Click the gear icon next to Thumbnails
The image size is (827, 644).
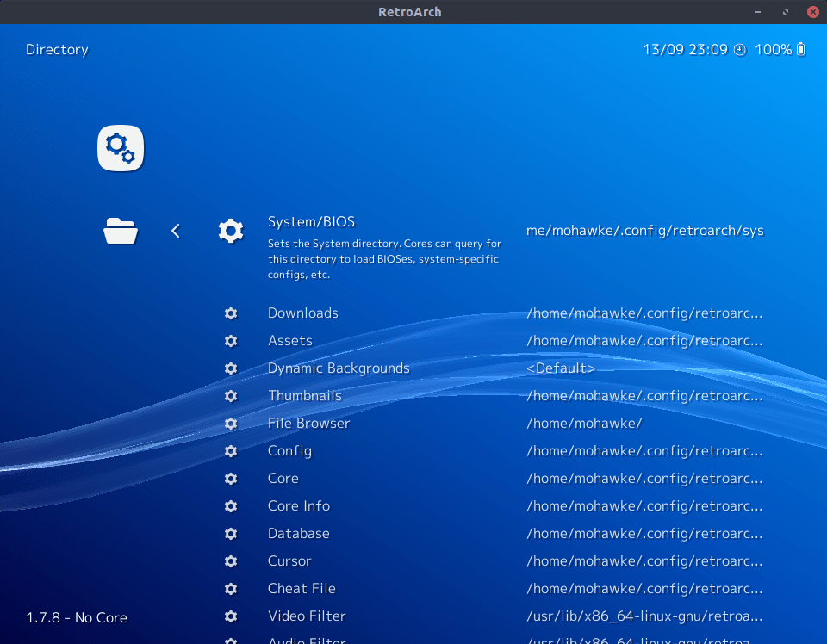tap(231, 396)
